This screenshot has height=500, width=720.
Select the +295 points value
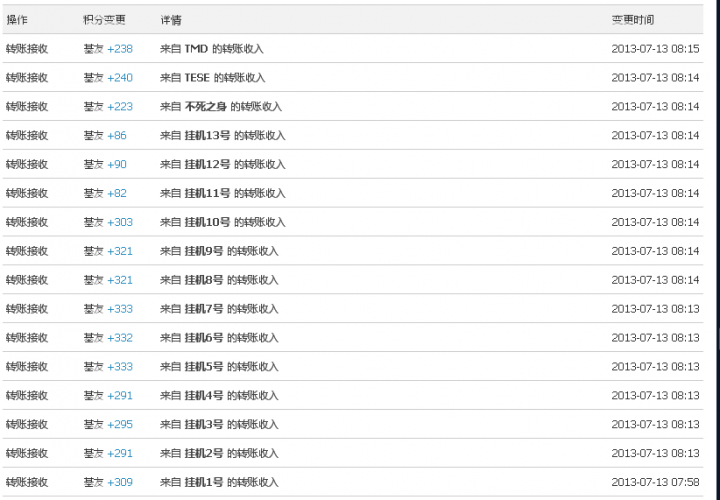point(120,424)
